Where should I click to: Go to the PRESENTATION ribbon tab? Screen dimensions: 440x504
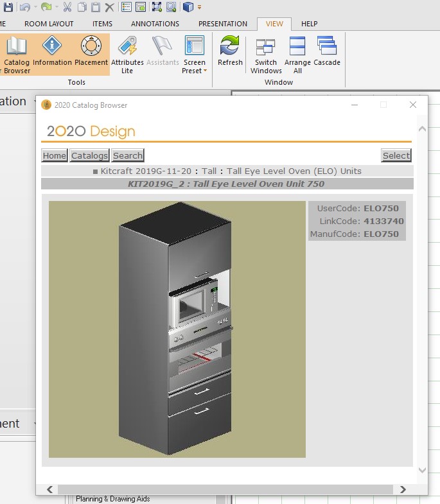click(223, 24)
